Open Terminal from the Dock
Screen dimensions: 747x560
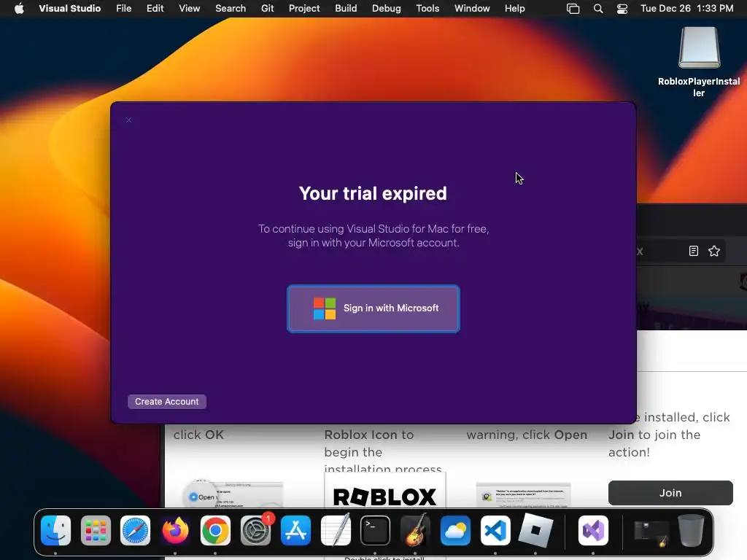[x=376, y=531]
